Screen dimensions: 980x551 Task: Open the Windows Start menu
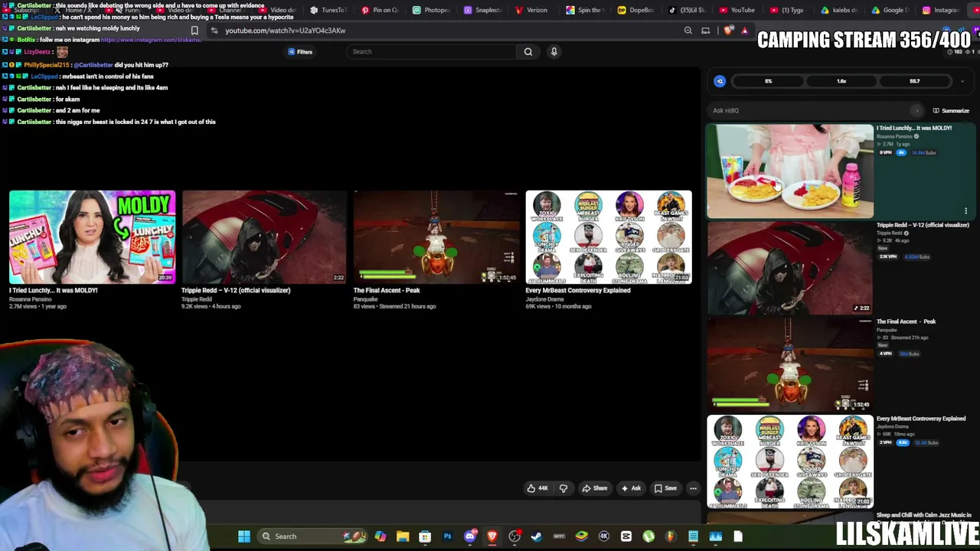coord(244,536)
